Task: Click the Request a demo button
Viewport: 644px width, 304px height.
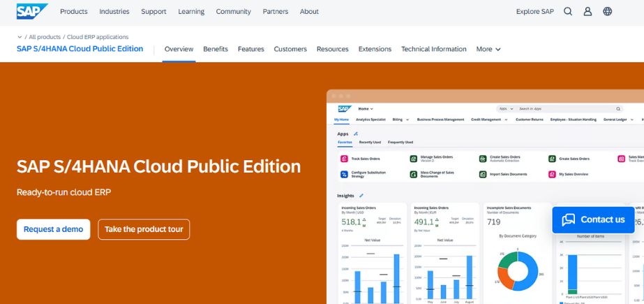Action: pos(54,229)
